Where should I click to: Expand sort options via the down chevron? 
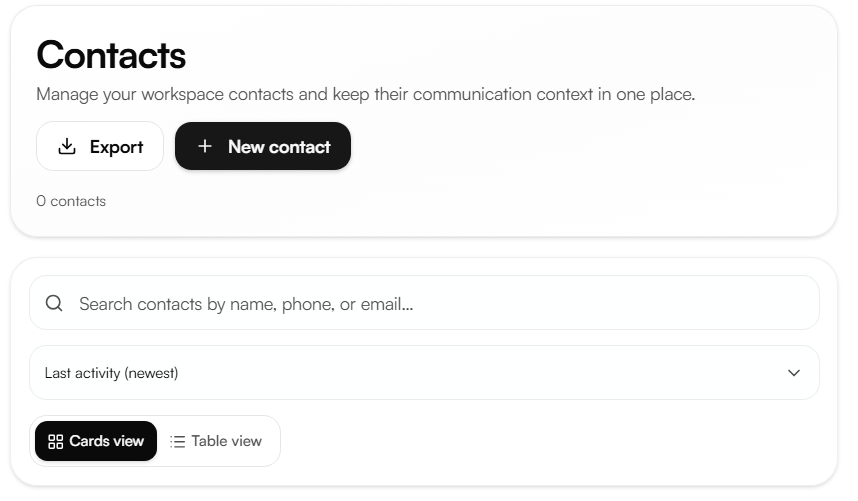click(793, 373)
